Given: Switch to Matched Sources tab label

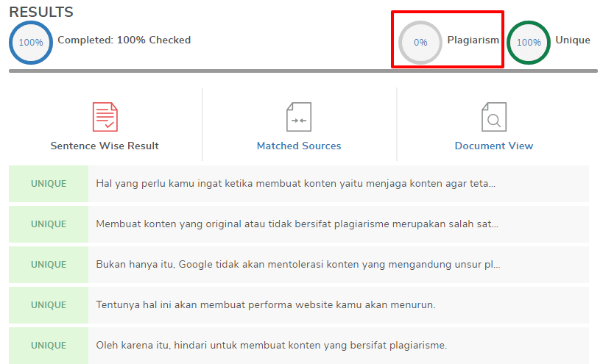Looking at the screenshot, I should pos(299,146).
